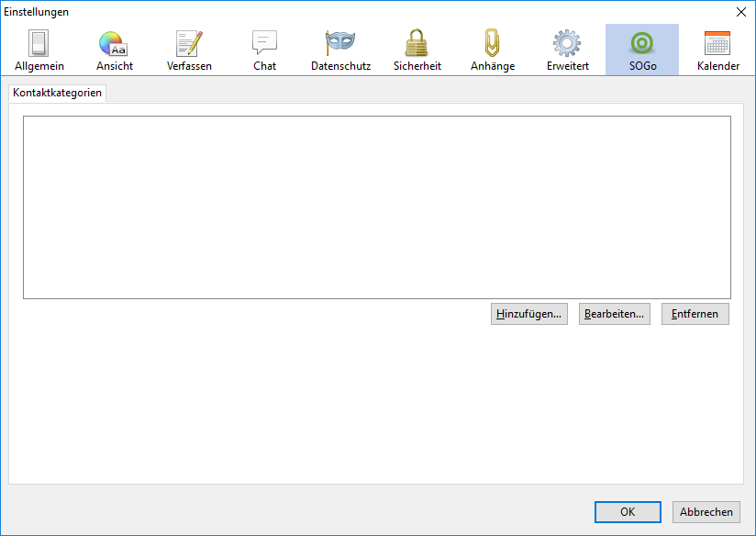Confirm settings with the OK button

628,512
